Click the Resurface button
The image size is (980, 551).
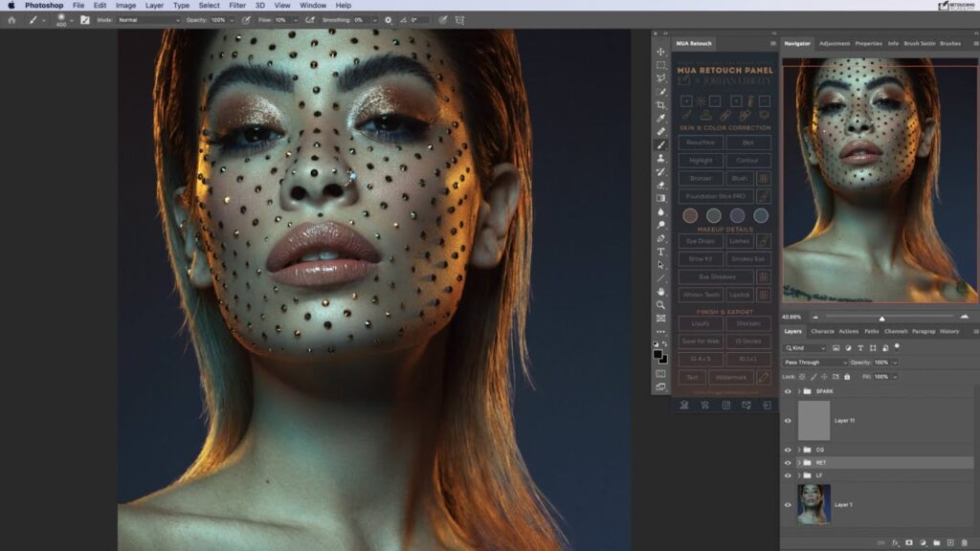coord(701,143)
